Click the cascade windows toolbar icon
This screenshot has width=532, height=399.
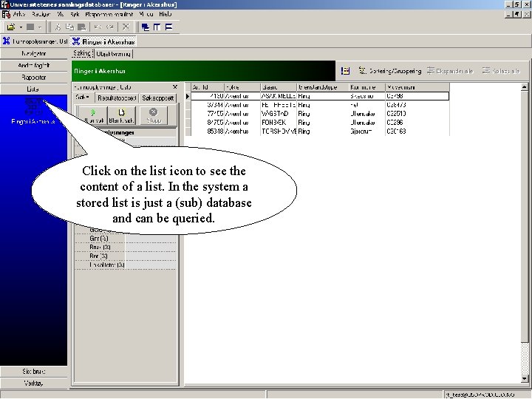pyautogui.click(x=146, y=27)
